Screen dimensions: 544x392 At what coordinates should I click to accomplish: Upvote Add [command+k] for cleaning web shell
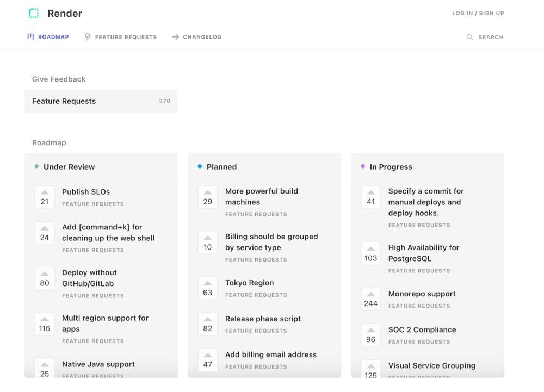tap(45, 233)
